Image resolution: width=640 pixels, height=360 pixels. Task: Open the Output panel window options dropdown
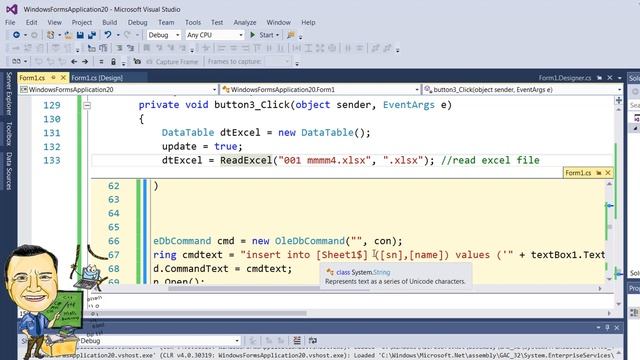[598, 327]
